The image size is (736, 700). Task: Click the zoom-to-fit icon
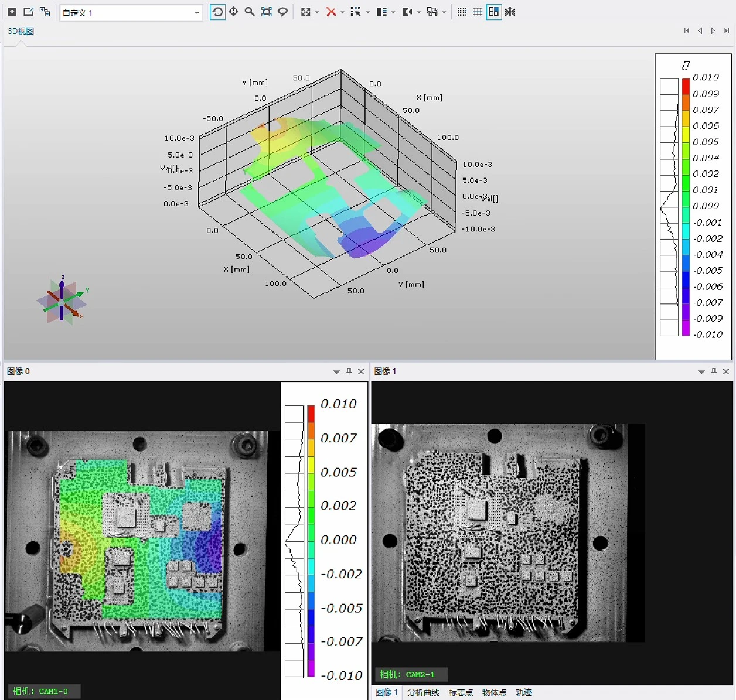coord(266,12)
